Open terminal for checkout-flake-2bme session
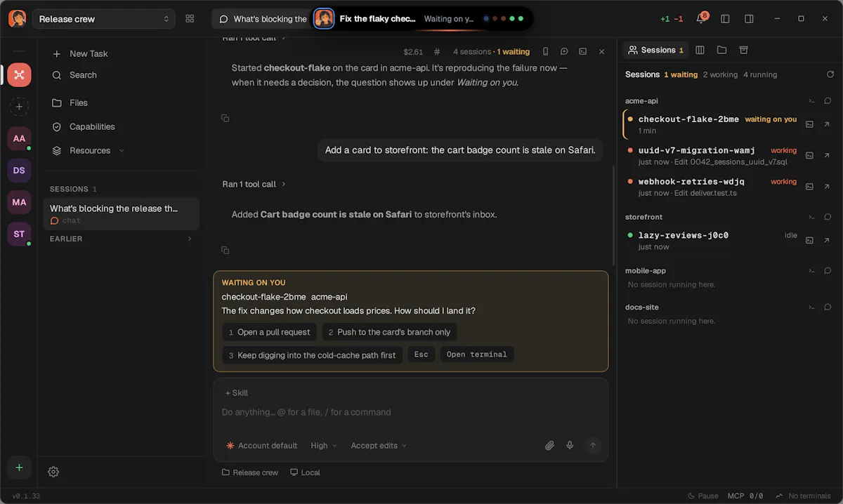This screenshot has height=504, width=843. [809, 124]
